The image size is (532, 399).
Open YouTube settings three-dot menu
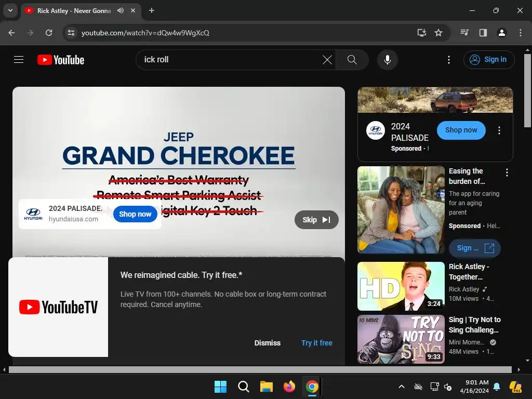[x=449, y=60]
